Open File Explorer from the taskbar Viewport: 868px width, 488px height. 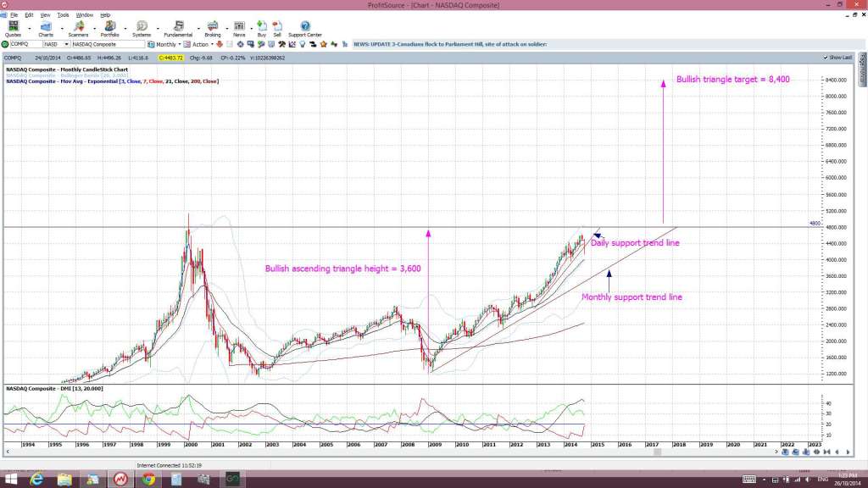tap(64, 480)
